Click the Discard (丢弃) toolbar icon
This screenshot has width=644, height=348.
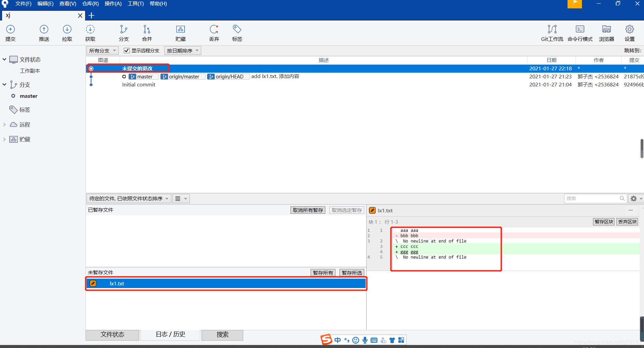[214, 33]
